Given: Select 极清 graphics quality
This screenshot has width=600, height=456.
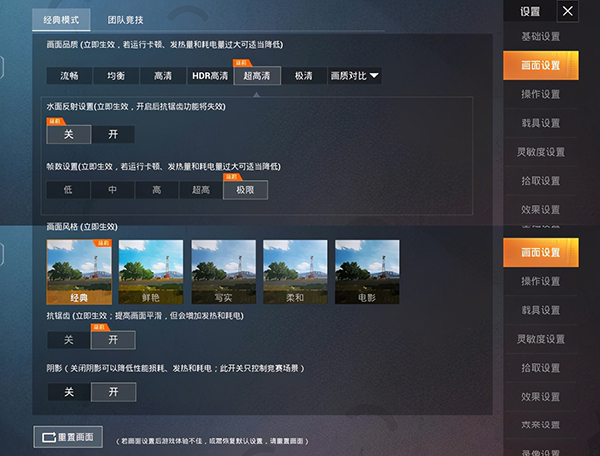Looking at the screenshot, I should (303, 76).
